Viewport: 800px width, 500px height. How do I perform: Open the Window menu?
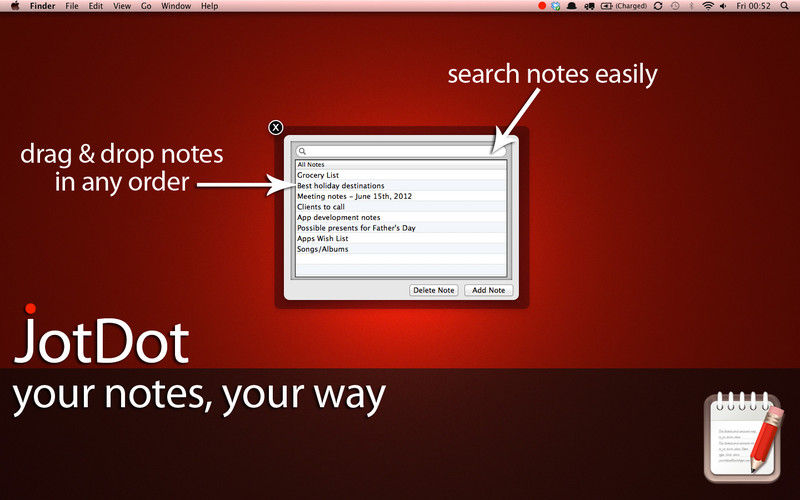click(176, 6)
